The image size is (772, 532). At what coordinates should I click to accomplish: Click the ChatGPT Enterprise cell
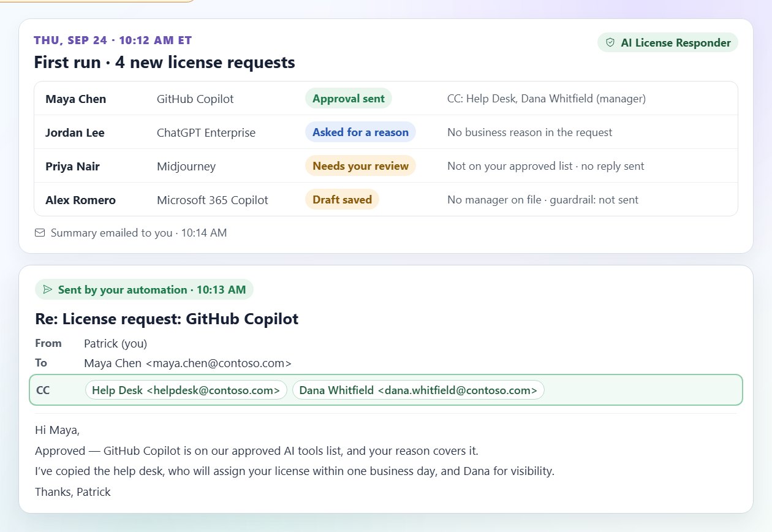[x=206, y=132]
